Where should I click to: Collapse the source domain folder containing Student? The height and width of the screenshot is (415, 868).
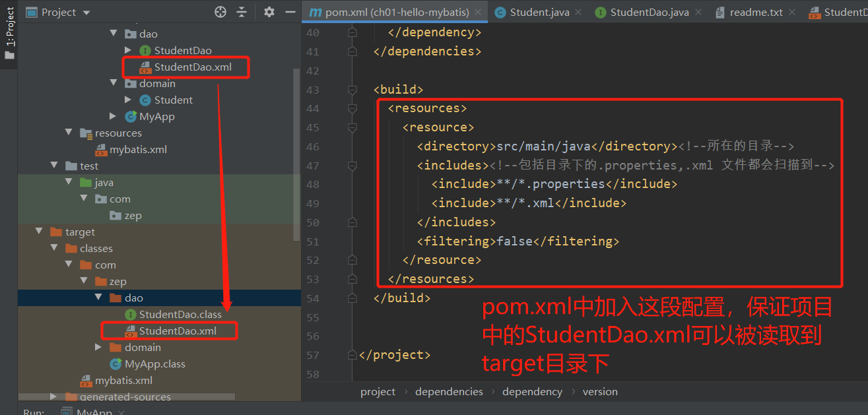point(114,83)
